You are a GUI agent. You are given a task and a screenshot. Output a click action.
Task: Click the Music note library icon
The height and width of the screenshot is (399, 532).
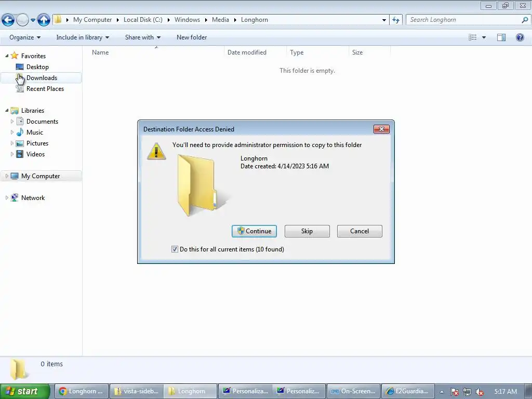click(20, 132)
